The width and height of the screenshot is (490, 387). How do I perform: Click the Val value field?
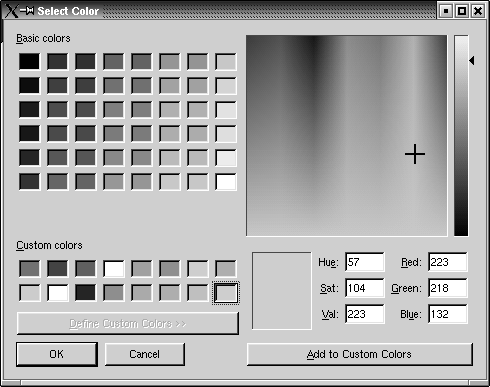coord(365,314)
